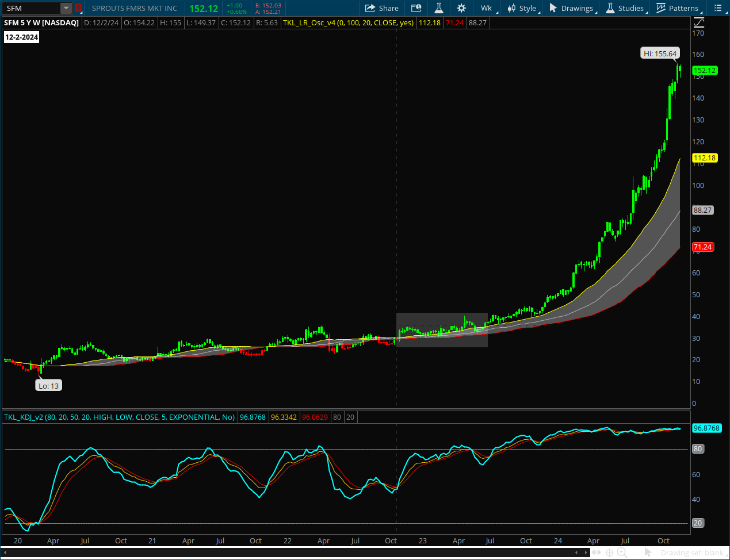Click the L: 149.37 low value
730x560 pixels.
tap(201, 23)
